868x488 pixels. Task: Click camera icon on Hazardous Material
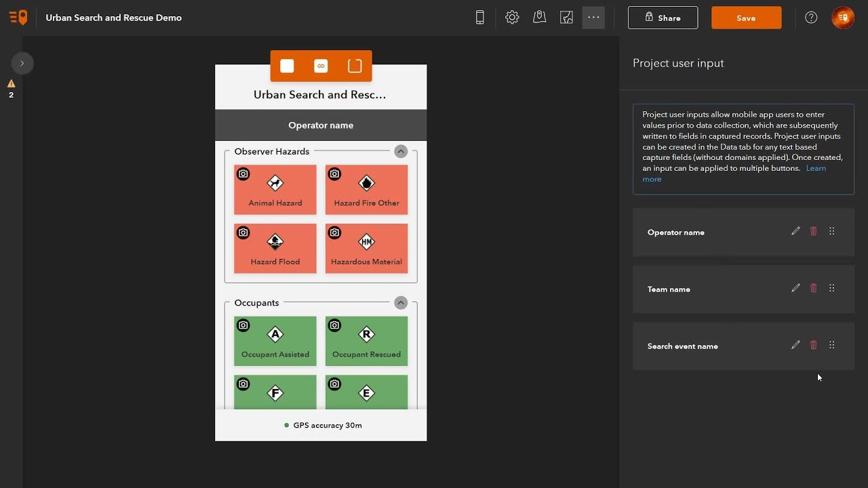pyautogui.click(x=334, y=232)
